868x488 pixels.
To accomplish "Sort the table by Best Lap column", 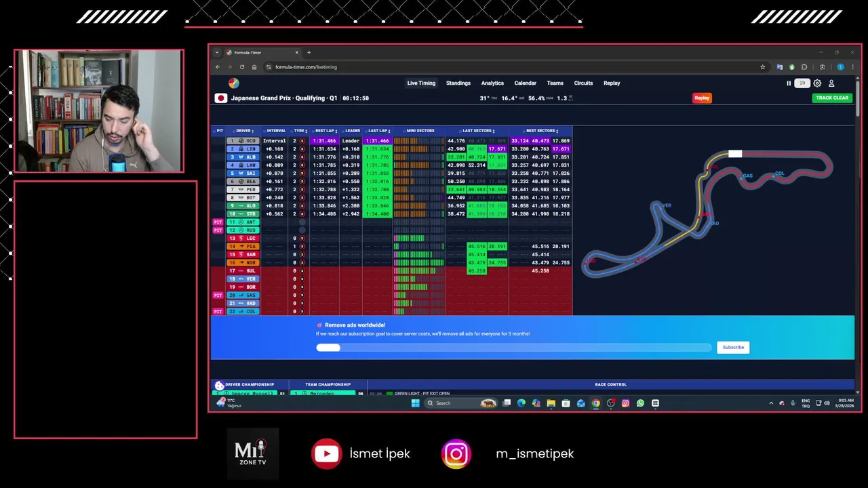I will point(325,131).
